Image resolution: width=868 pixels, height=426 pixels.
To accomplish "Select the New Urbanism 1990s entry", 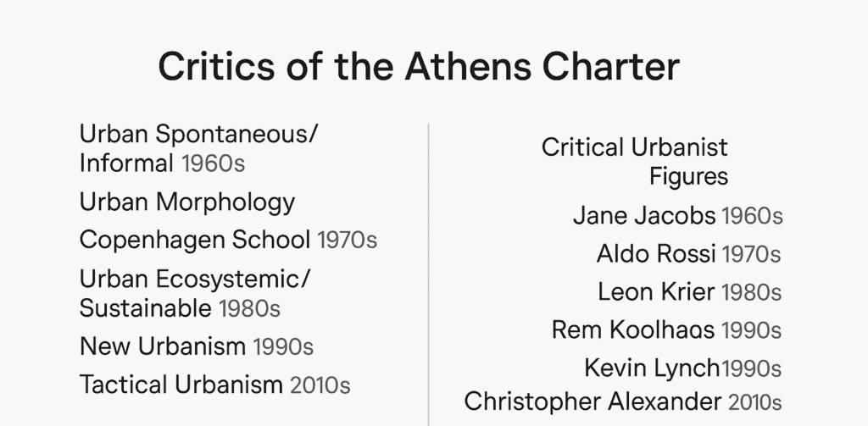I will [x=197, y=347].
